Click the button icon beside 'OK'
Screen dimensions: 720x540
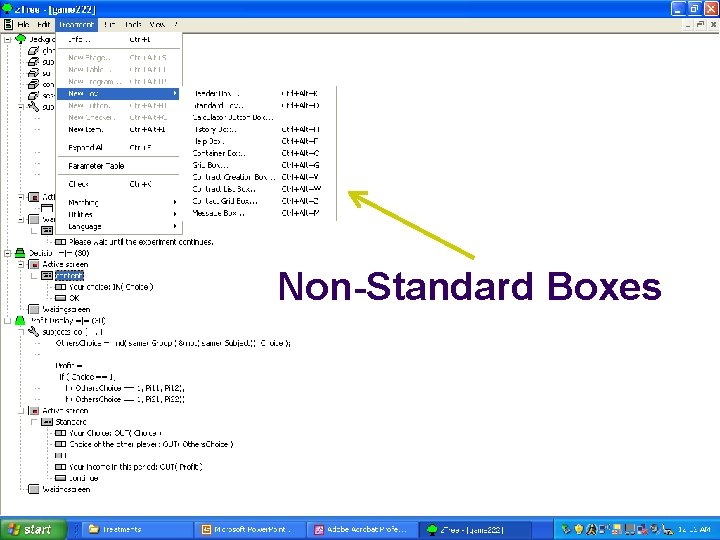[60, 298]
